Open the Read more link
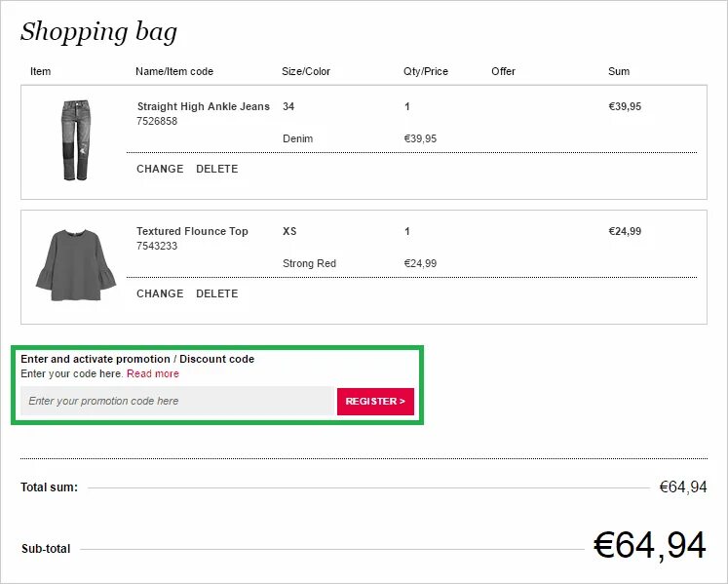This screenshot has height=584, width=728. [153, 373]
